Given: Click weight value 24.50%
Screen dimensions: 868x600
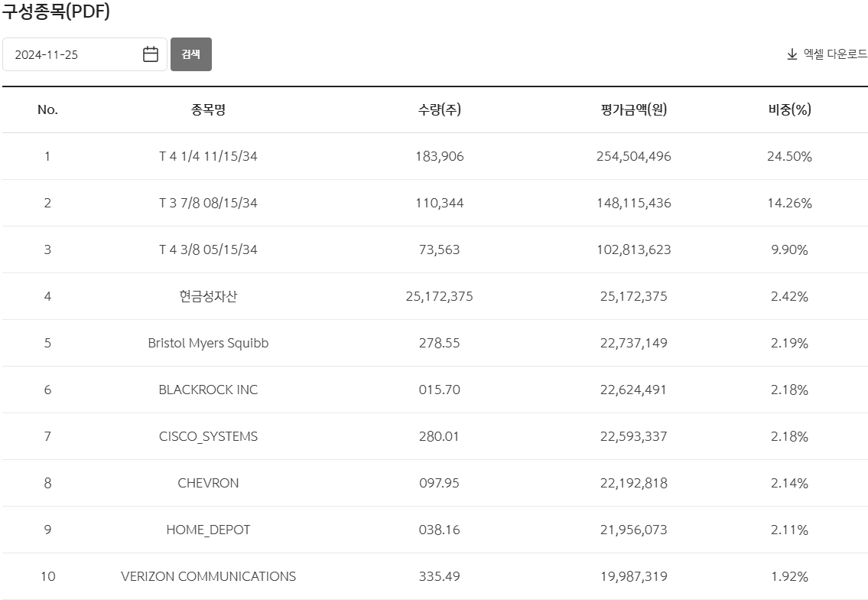Looking at the screenshot, I should 789,156.
